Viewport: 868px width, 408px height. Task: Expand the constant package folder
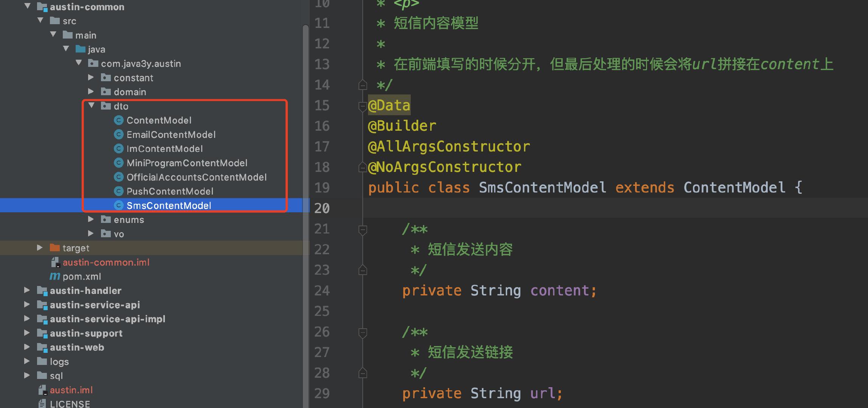click(x=91, y=77)
